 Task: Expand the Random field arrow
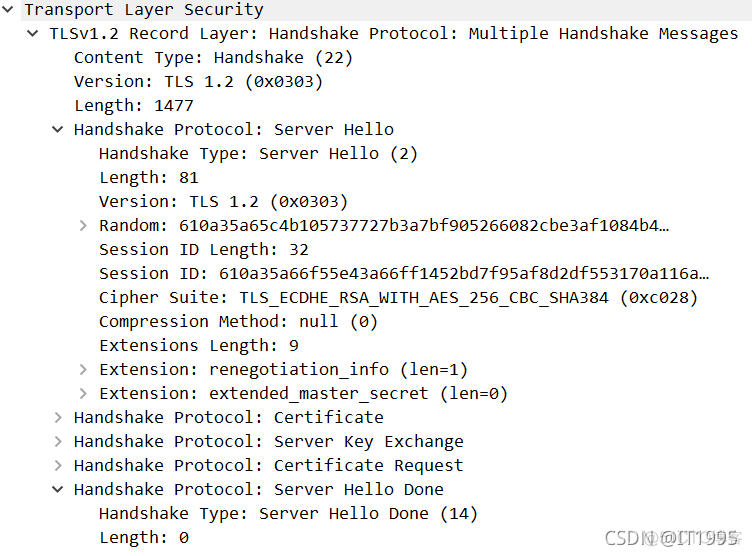(83, 225)
